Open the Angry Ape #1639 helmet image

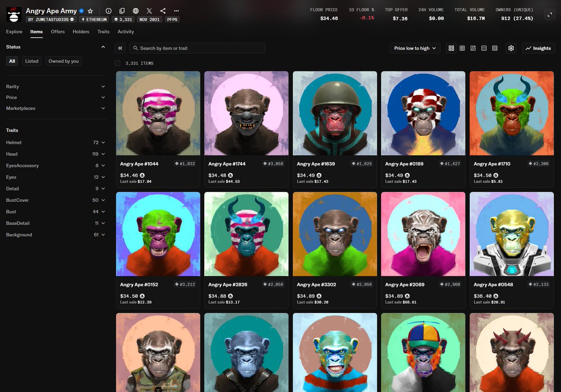tap(335, 113)
